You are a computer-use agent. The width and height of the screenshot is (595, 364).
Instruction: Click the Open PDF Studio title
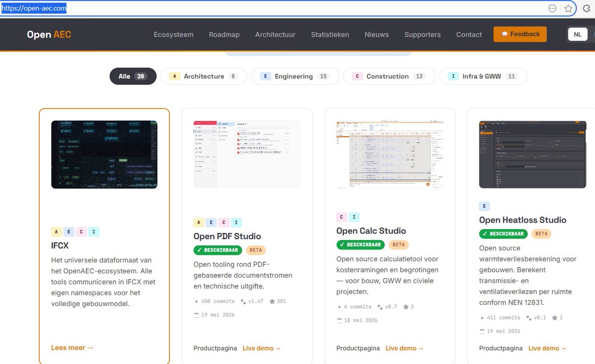pos(227,236)
